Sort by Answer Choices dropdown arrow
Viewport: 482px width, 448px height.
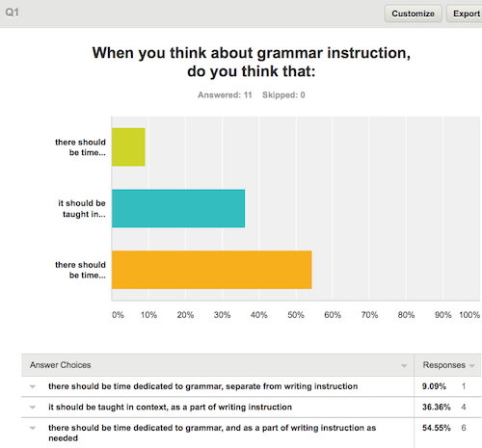tap(404, 366)
